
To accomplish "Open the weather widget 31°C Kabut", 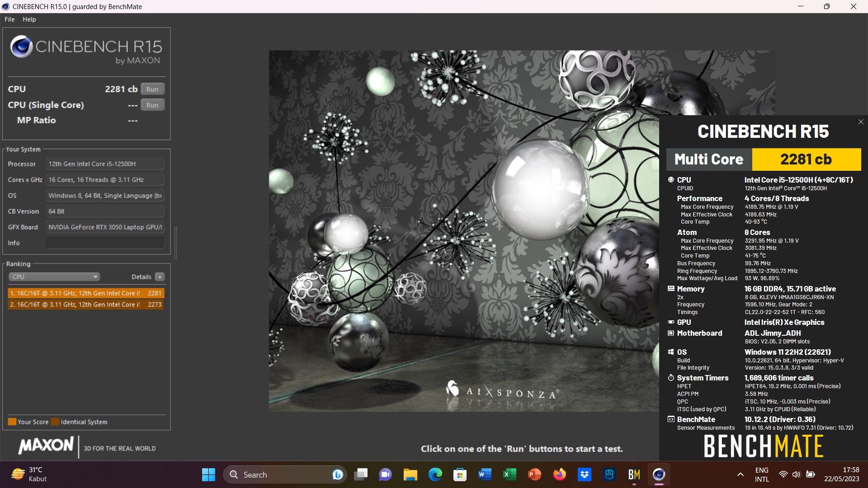I will tap(29, 474).
